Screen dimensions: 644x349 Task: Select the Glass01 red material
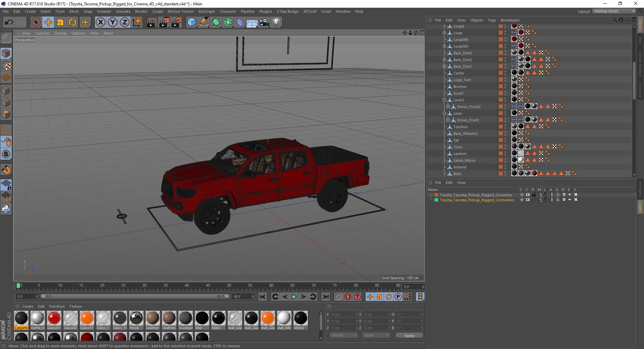click(x=54, y=320)
